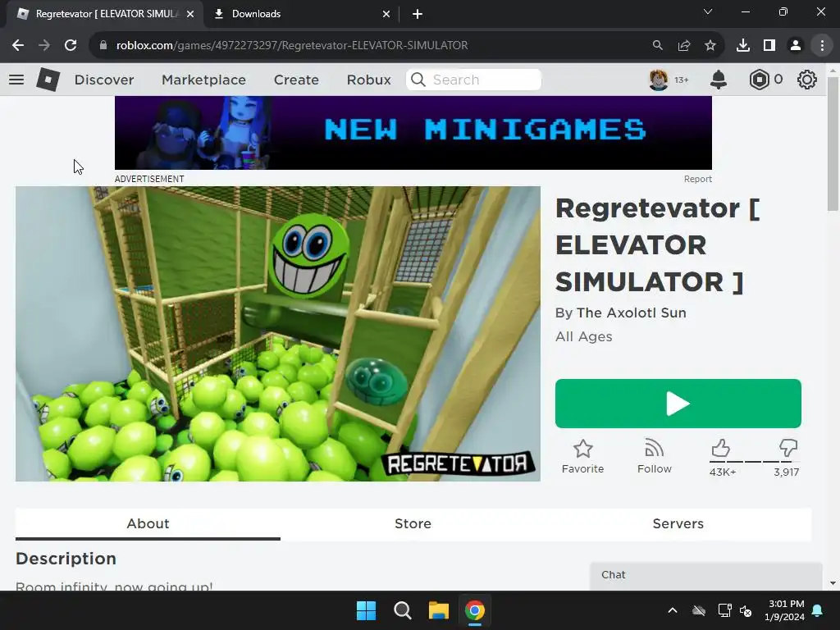The height and width of the screenshot is (630, 840).
Task: Open Chrome's page zoom search icon
Action: (x=657, y=46)
